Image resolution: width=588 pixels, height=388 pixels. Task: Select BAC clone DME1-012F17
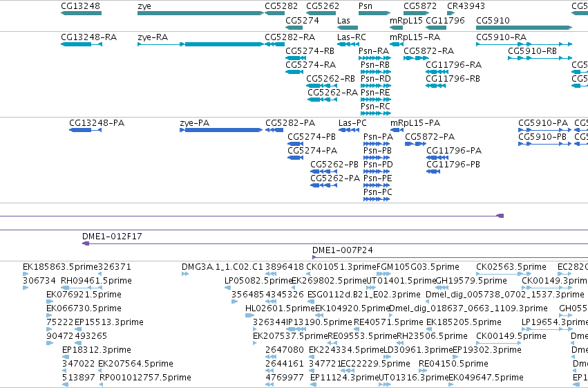[x=112, y=236]
